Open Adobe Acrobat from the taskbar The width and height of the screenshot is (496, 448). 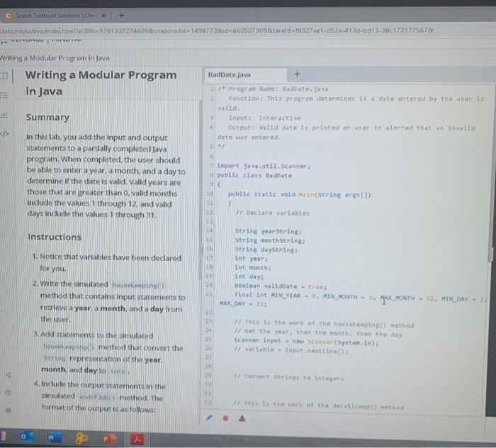137,439
